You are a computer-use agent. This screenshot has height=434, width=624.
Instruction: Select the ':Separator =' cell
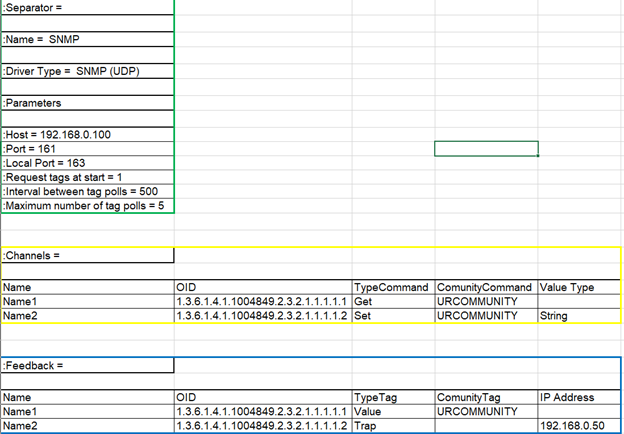click(x=88, y=8)
